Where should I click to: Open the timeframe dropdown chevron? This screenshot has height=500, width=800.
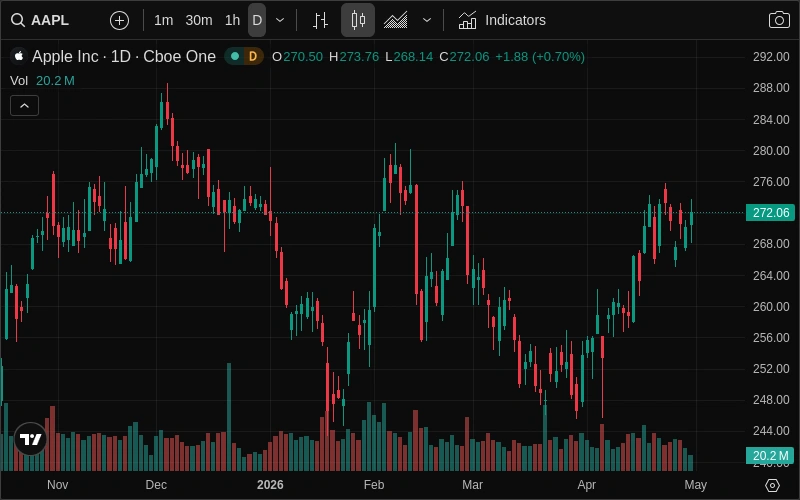tap(280, 20)
